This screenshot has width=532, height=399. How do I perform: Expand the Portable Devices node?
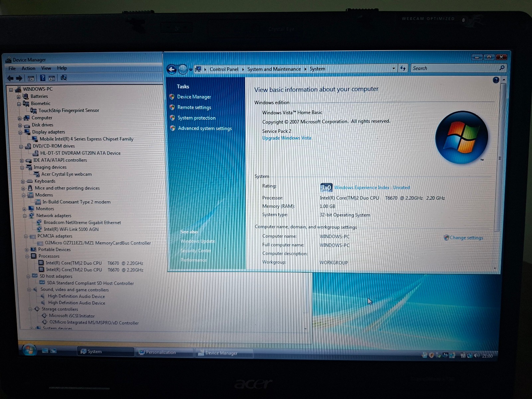coord(27,250)
